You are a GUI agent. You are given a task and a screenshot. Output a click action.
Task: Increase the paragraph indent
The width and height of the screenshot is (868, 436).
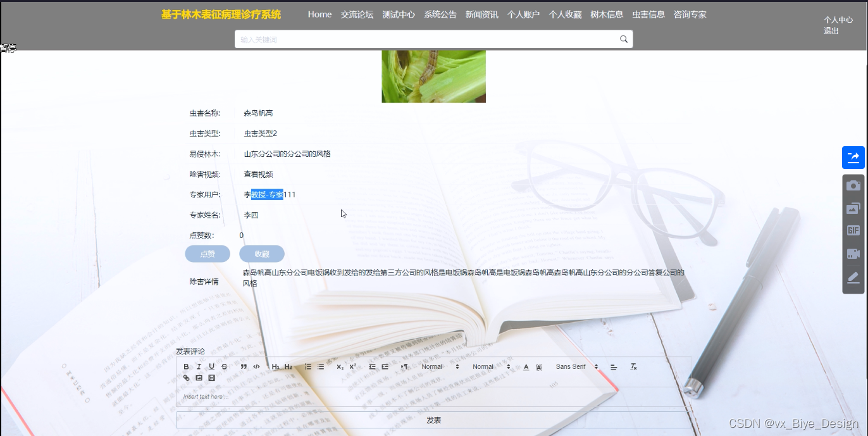coord(385,366)
